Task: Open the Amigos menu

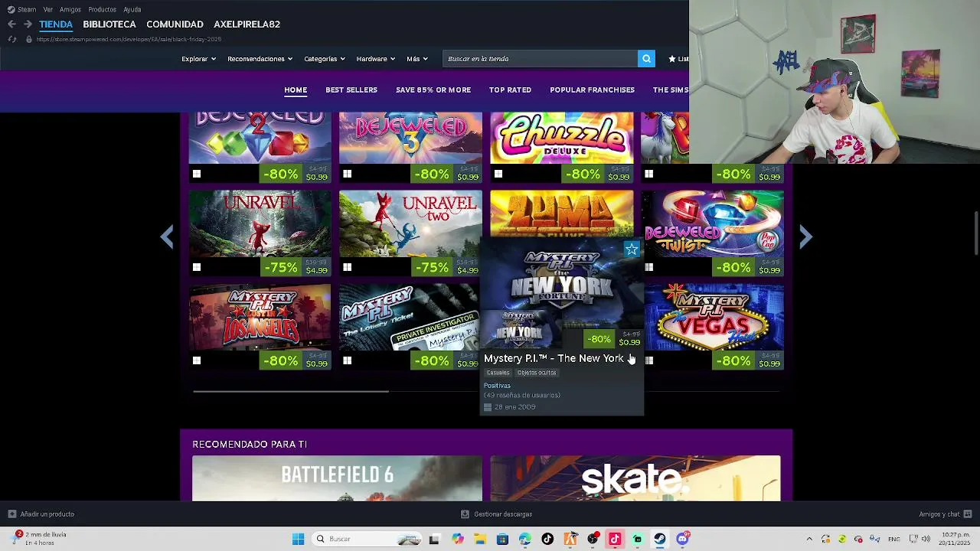Action: (x=70, y=9)
